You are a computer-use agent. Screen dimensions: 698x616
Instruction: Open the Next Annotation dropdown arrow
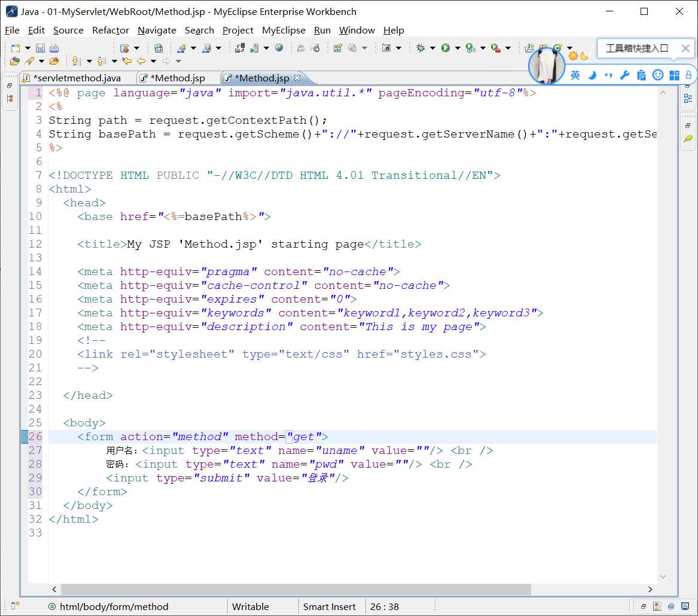89,61
